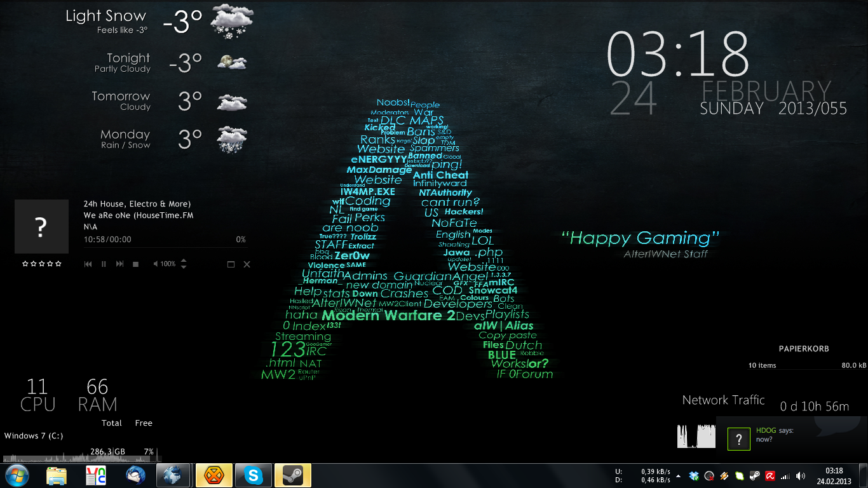The image size is (868, 488).
Task: Click the 'Happy Gaming' wallpaper quote
Action: [x=641, y=238]
